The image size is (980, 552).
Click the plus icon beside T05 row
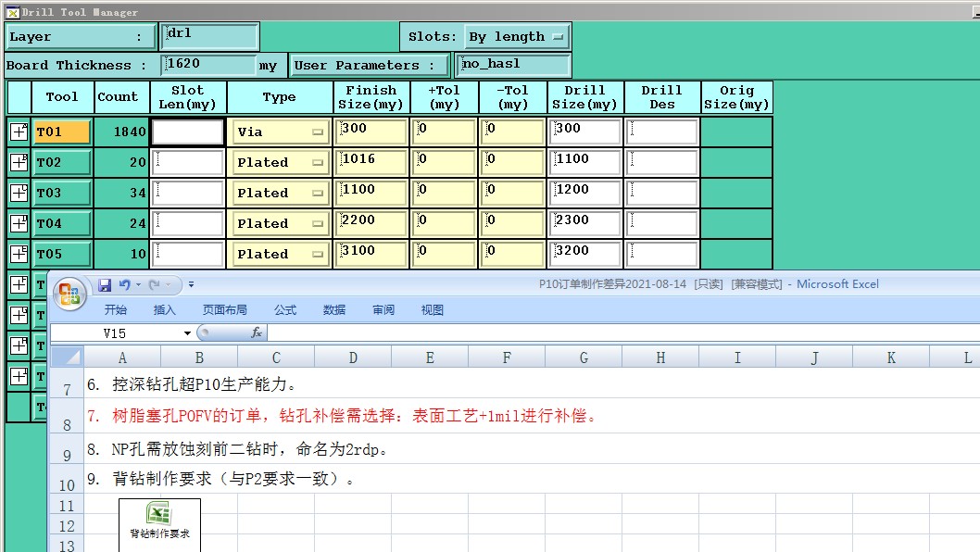pos(19,254)
